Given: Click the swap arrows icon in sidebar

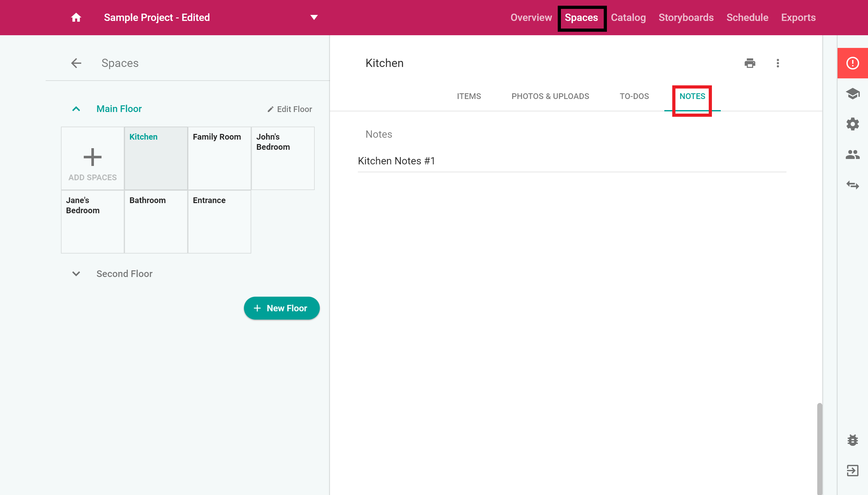Looking at the screenshot, I should tap(852, 185).
